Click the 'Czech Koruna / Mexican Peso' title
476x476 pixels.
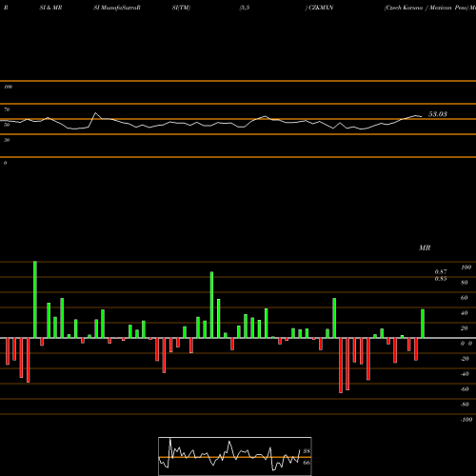tap(426, 8)
